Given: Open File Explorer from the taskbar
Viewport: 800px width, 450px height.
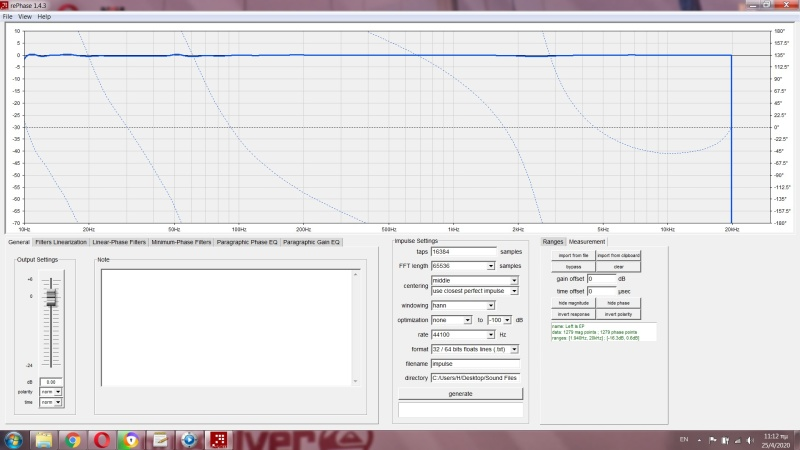Looking at the screenshot, I should 45,439.
